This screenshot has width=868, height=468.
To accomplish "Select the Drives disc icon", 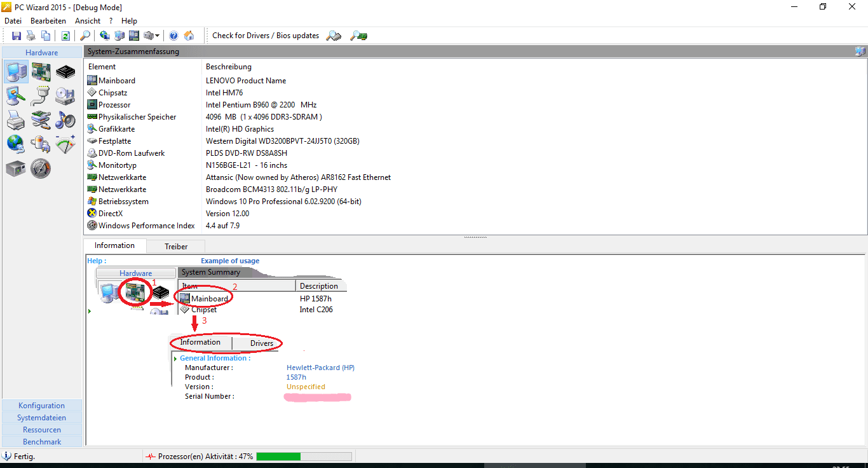I will coord(65,96).
